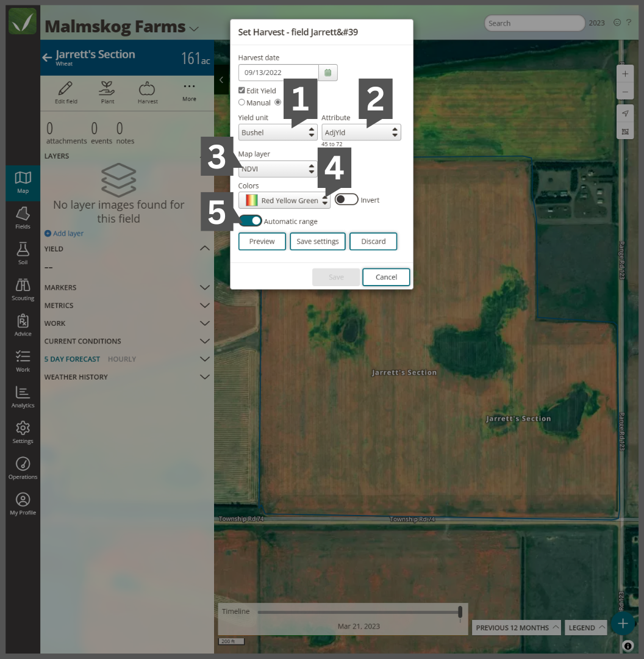Zoom in on the map
644x659 pixels.
(624, 73)
